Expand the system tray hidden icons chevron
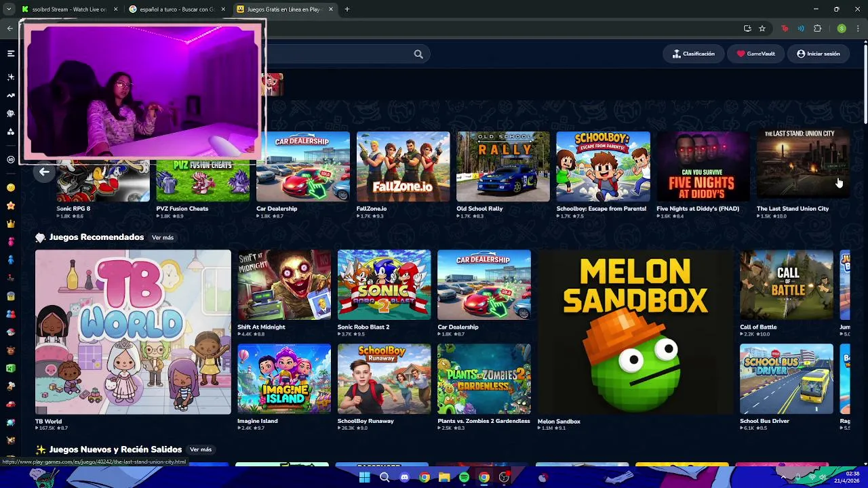The width and height of the screenshot is (868, 488). (783, 477)
